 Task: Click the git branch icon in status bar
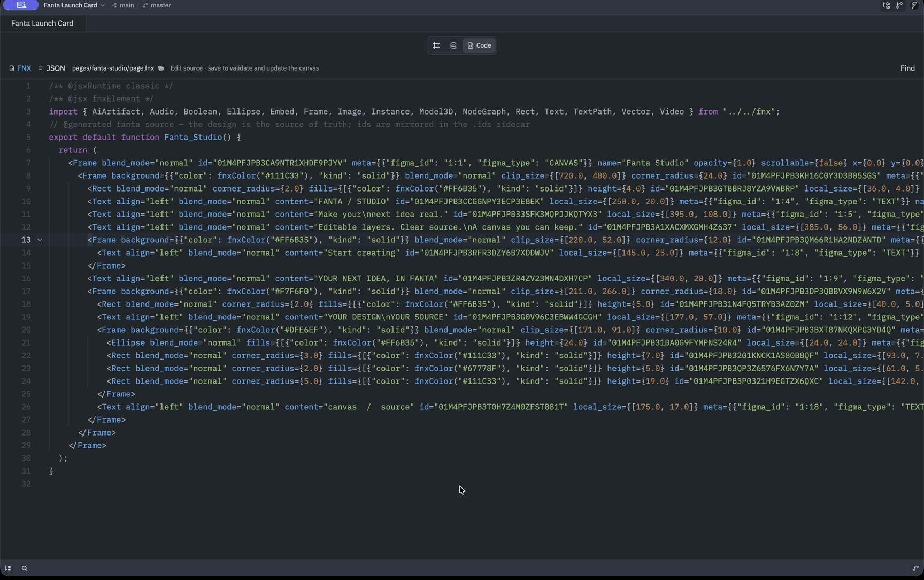tap(915, 568)
